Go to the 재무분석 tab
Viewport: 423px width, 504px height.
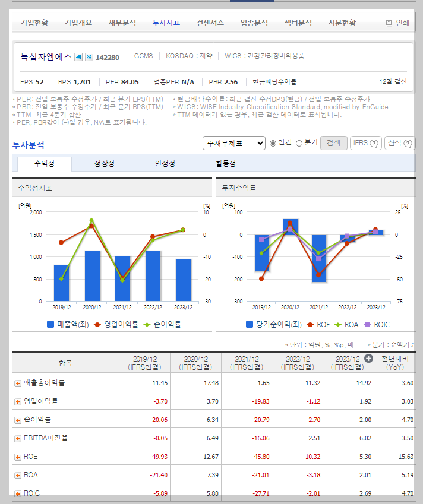[122, 23]
